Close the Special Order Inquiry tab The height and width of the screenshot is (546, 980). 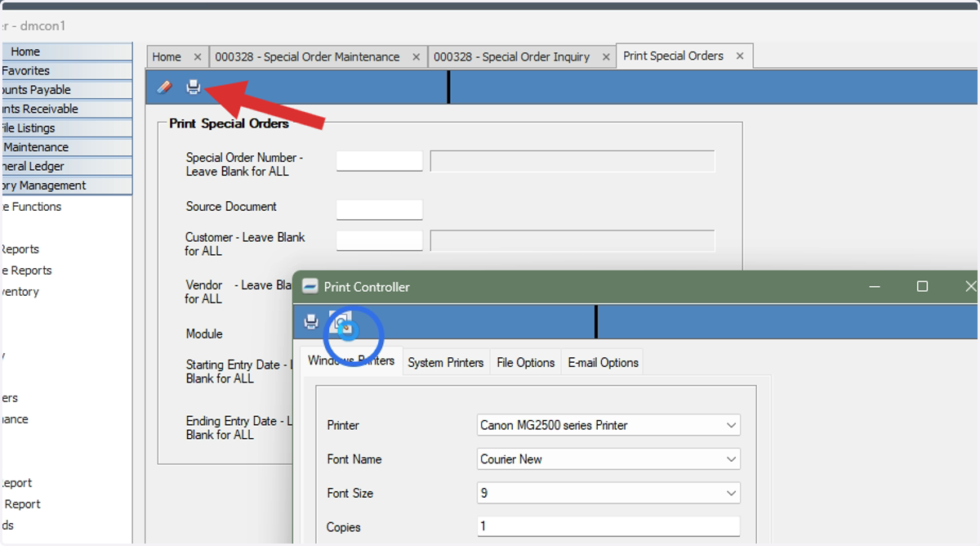606,57
